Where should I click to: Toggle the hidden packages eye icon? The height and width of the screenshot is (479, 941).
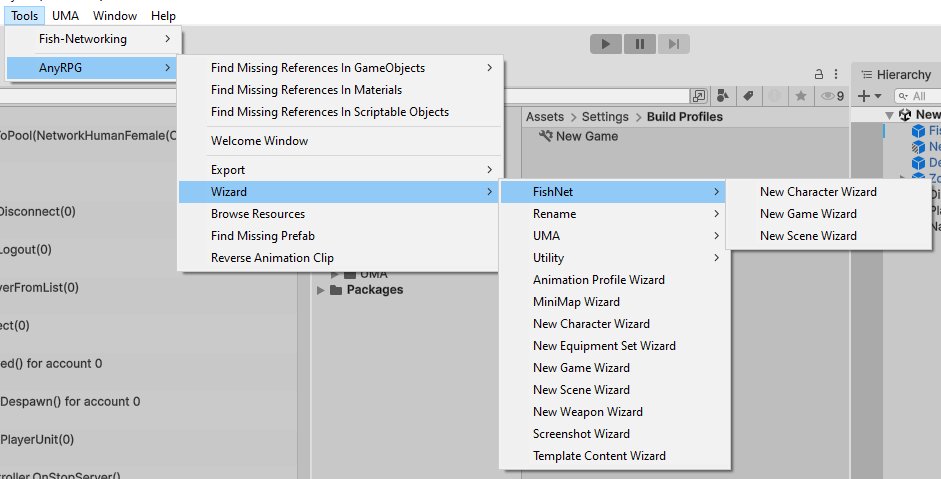832,96
